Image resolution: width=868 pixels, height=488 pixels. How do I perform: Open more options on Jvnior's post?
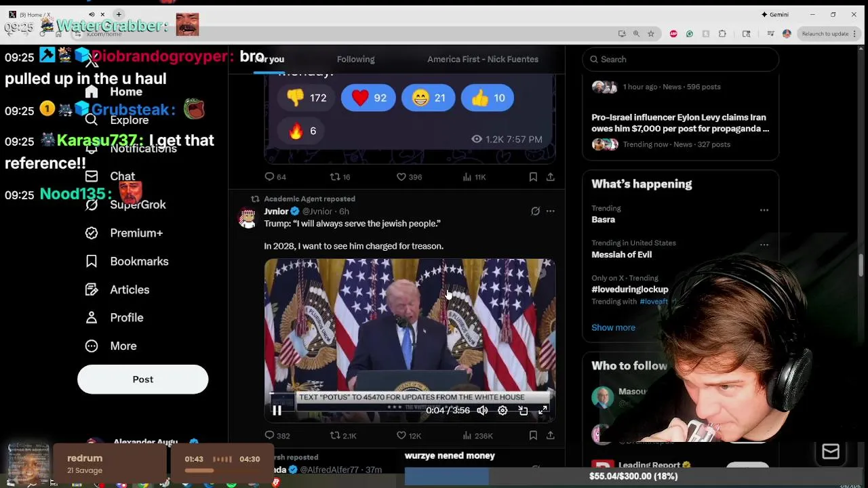pyautogui.click(x=550, y=211)
